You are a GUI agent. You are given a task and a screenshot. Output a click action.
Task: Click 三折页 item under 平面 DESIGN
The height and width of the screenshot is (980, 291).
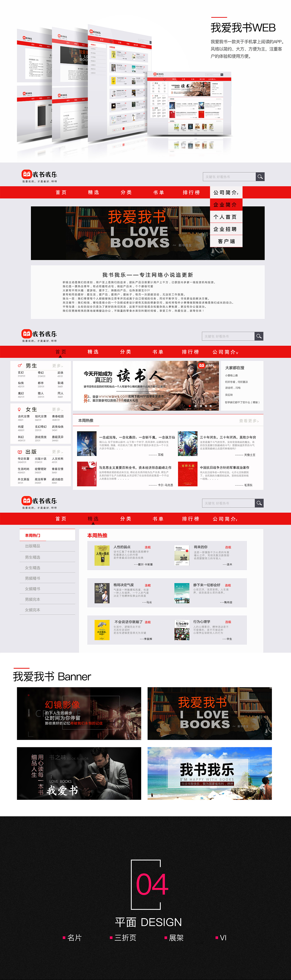[x=123, y=938]
